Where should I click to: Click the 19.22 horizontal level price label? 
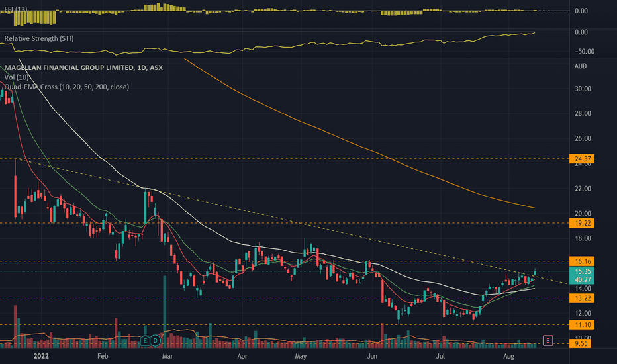coord(582,223)
